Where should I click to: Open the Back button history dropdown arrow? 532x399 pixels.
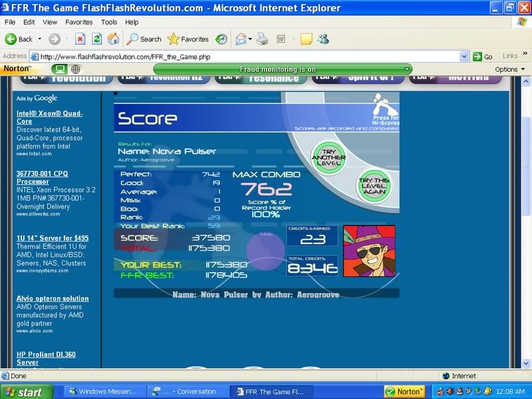click(40, 39)
